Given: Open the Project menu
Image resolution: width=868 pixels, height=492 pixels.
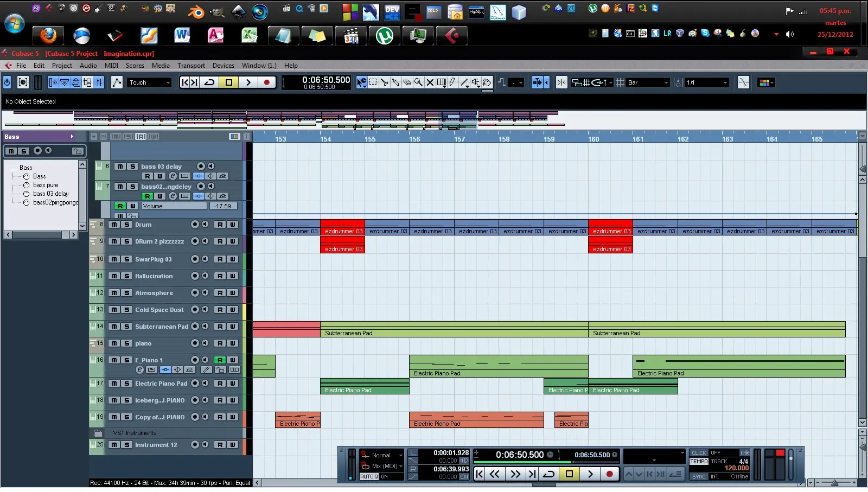Looking at the screenshot, I should (x=62, y=66).
